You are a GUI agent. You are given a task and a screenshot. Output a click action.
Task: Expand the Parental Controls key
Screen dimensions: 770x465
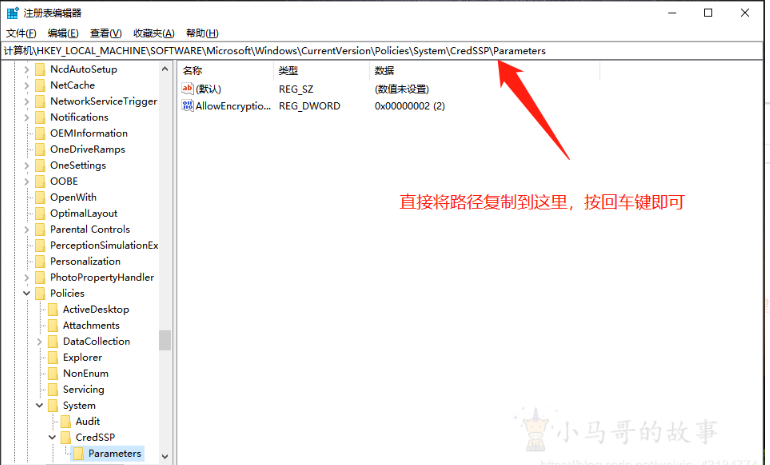27,230
